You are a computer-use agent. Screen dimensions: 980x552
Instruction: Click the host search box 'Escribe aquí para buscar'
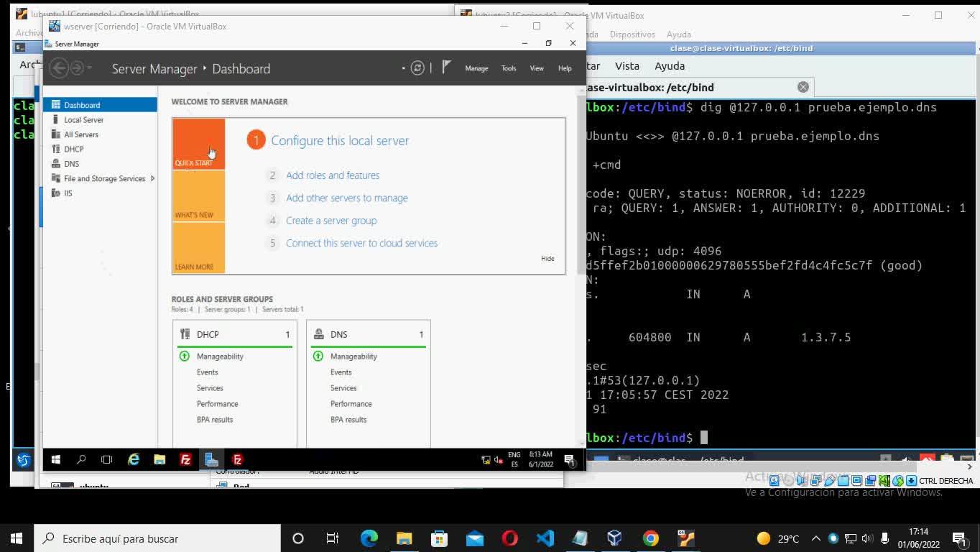(x=157, y=538)
